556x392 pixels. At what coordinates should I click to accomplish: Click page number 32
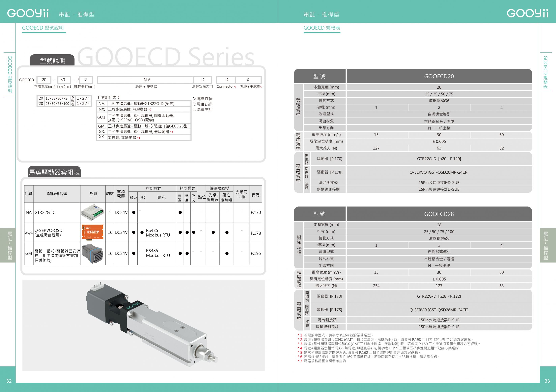coord(9,381)
